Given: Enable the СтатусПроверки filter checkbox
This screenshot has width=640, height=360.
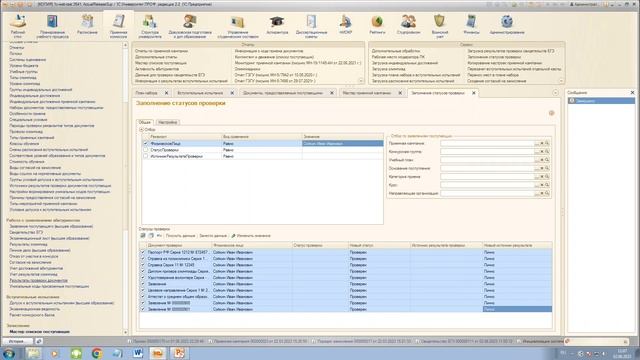Looking at the screenshot, I should coord(145,150).
